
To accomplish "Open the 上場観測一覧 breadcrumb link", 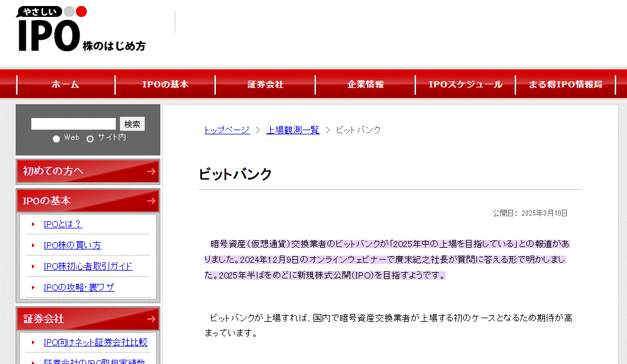I will point(292,130).
